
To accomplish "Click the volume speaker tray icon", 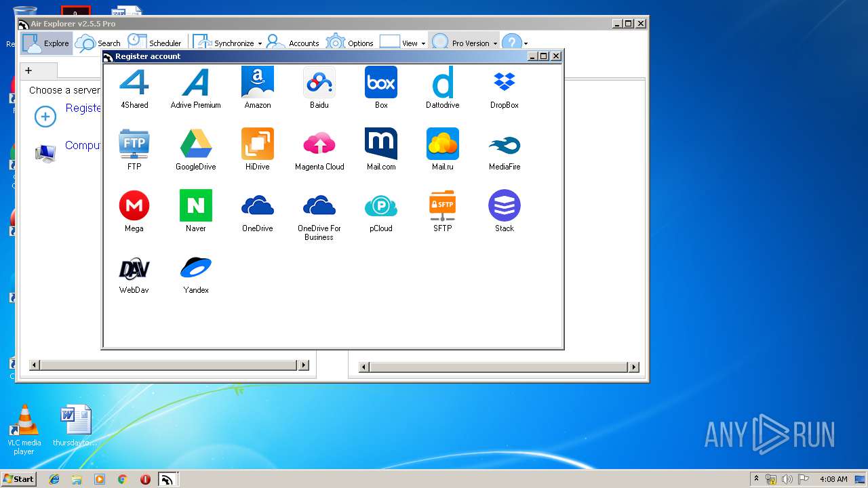I will pyautogui.click(x=787, y=479).
